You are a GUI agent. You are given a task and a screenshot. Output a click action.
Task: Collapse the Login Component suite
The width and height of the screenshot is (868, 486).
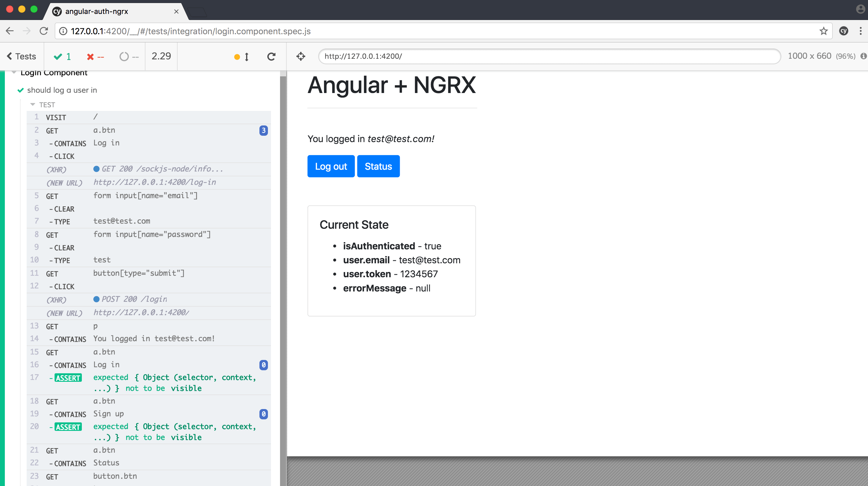13,72
